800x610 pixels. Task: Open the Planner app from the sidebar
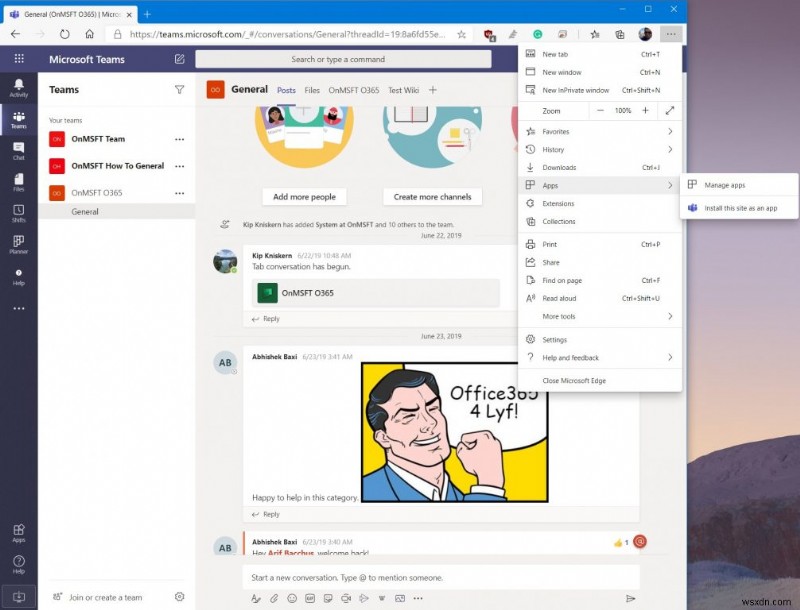point(18,245)
